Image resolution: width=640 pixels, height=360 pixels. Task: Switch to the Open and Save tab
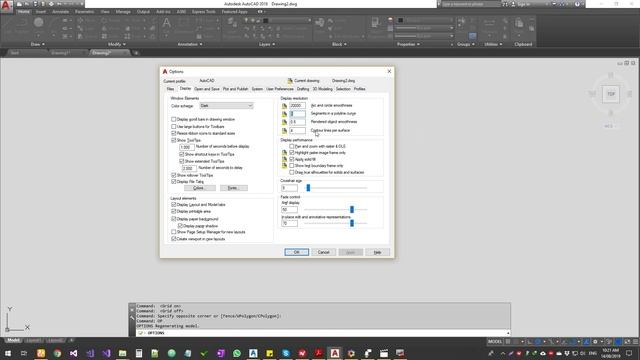coord(207,89)
